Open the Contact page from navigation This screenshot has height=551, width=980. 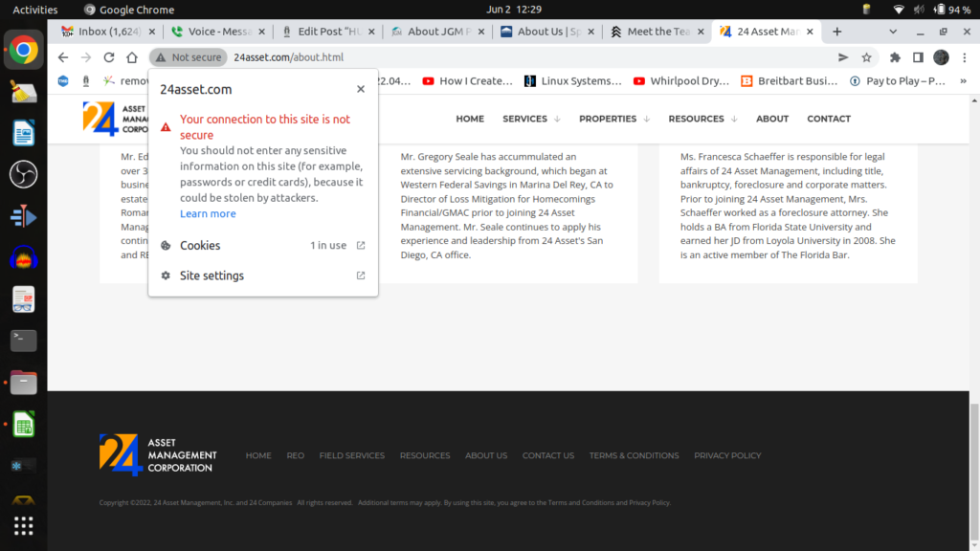tap(829, 119)
